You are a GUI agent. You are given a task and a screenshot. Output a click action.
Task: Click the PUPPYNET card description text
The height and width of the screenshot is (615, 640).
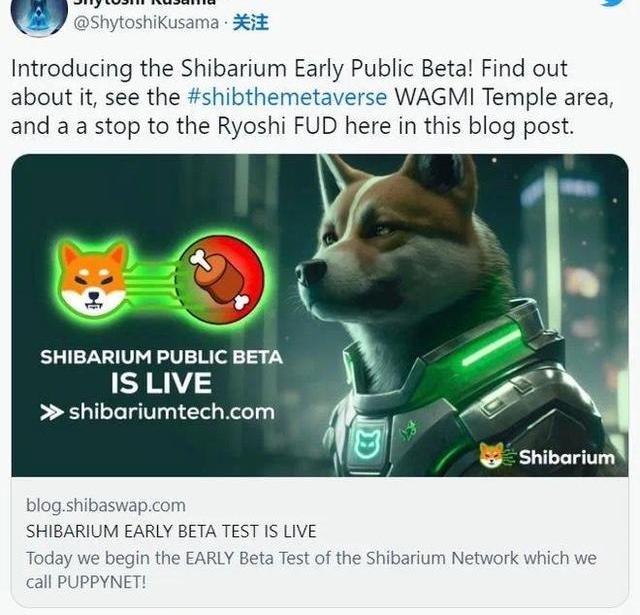[x=311, y=570]
